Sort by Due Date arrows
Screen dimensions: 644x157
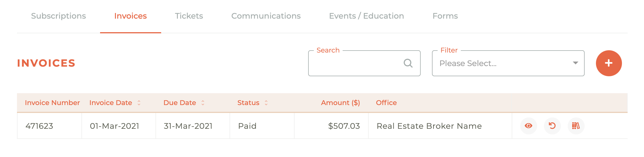click(x=203, y=103)
